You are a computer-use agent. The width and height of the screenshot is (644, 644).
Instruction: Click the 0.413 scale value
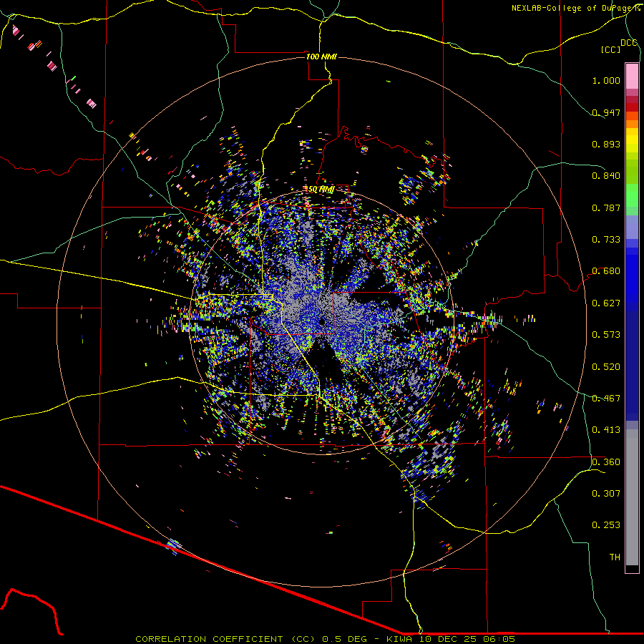click(x=606, y=430)
